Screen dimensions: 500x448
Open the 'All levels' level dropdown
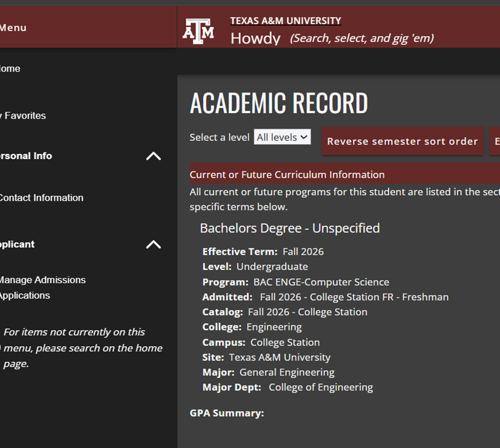[282, 137]
